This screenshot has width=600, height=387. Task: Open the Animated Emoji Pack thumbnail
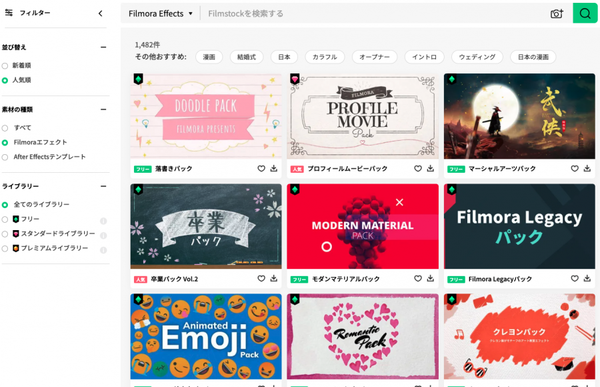point(206,336)
